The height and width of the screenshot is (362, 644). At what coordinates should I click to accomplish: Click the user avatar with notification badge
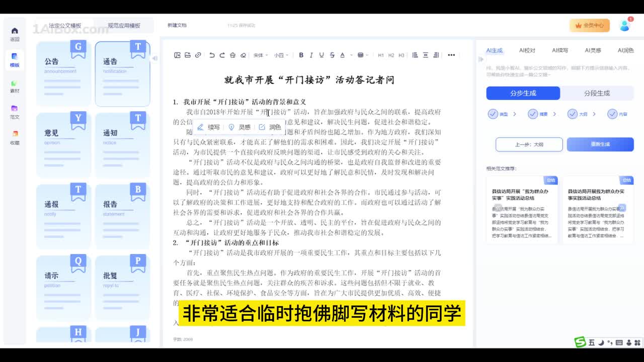coord(625,25)
